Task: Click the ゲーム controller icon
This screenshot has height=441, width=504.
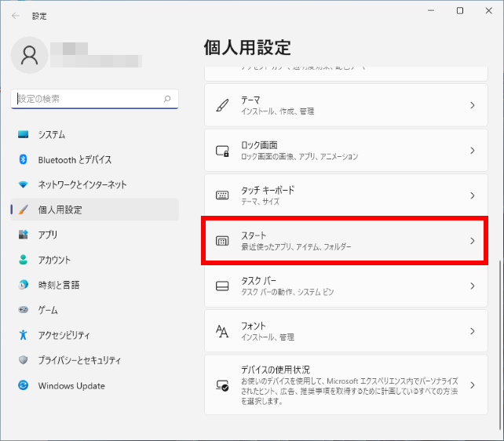Action: pos(23,310)
